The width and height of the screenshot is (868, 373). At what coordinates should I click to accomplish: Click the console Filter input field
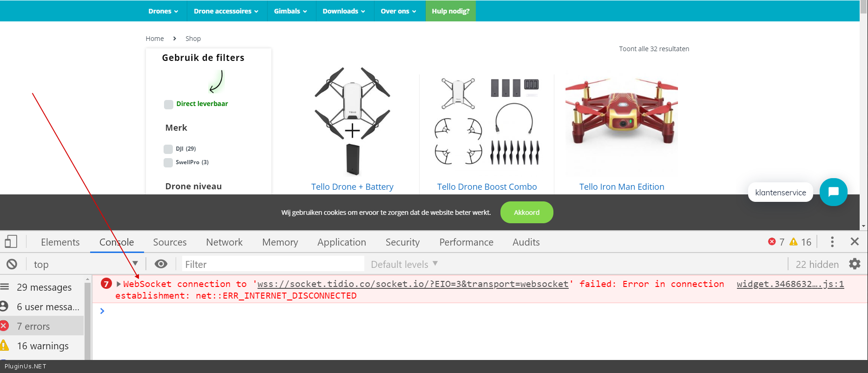273,264
